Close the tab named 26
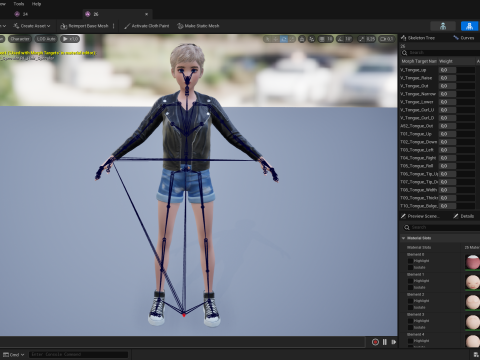 (146, 14)
